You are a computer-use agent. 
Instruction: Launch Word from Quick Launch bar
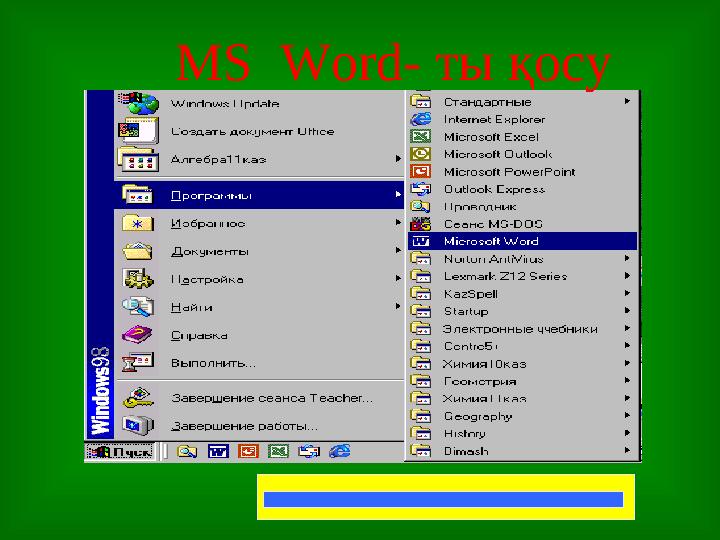[218, 452]
